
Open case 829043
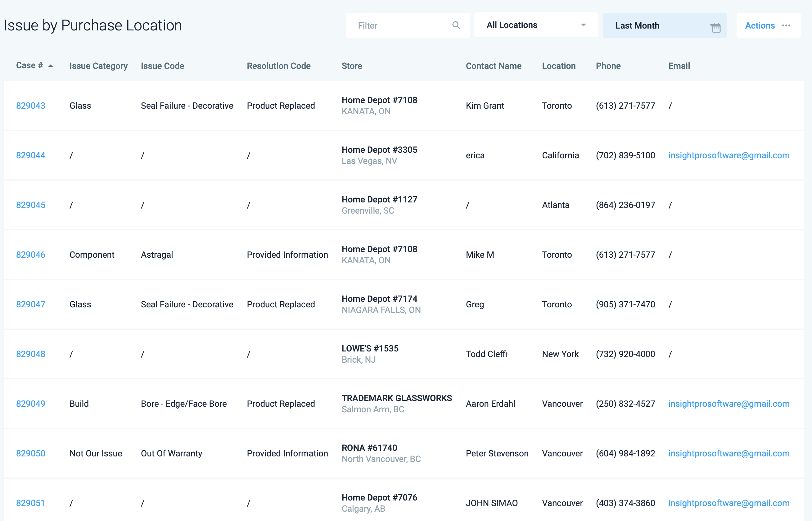click(31, 106)
